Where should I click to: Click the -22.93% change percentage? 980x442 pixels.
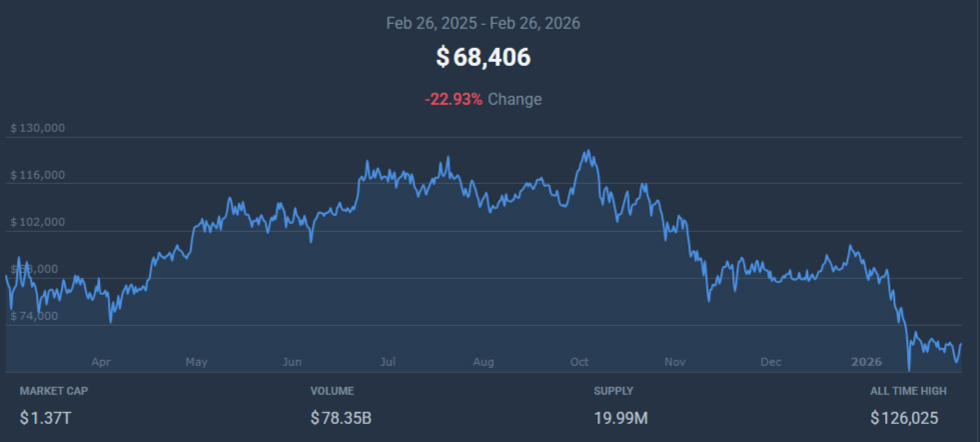454,99
